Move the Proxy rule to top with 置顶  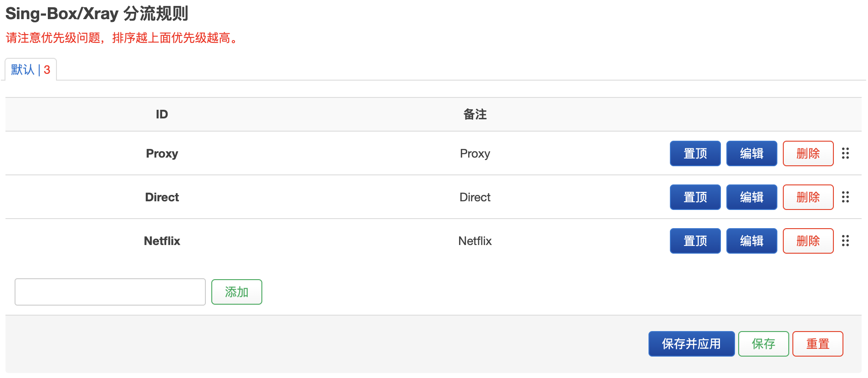(695, 153)
